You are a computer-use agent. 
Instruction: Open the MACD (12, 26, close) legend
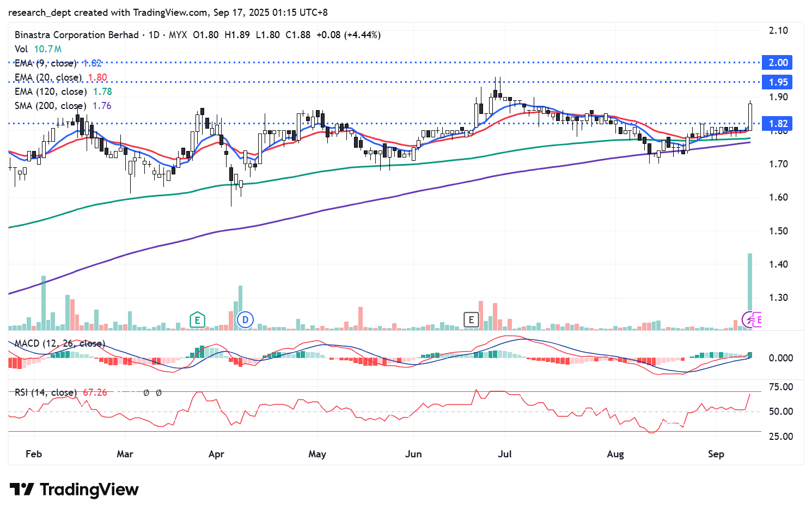click(59, 343)
